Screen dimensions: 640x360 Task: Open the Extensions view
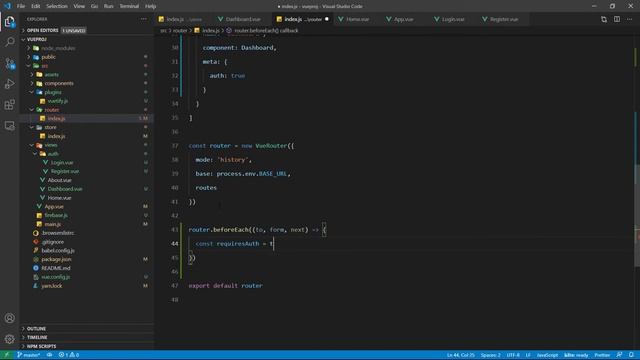(9, 104)
